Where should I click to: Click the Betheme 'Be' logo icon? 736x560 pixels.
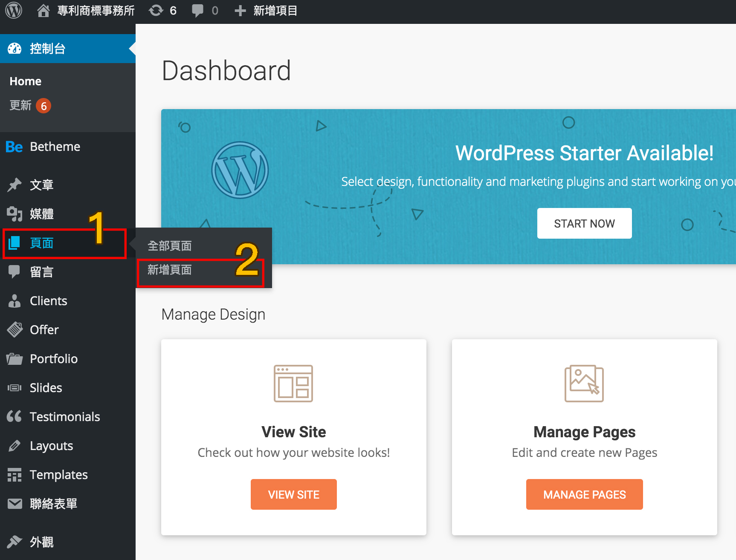(x=13, y=147)
